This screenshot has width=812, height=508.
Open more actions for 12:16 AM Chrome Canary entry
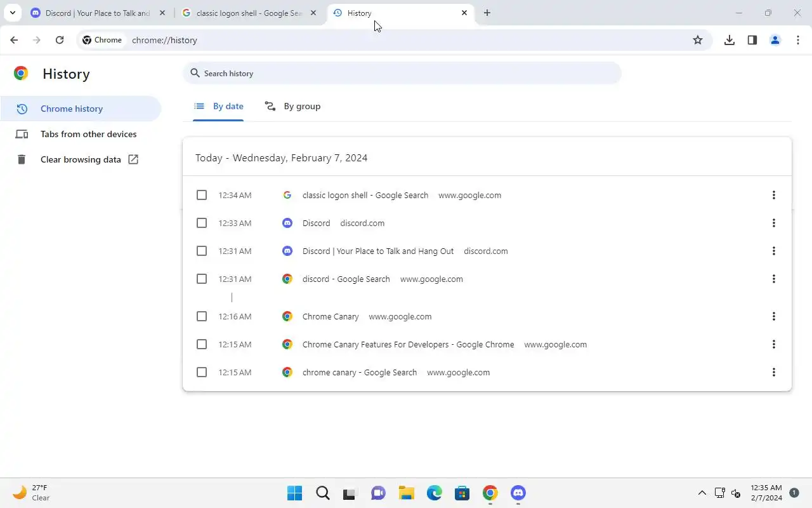(773, 316)
